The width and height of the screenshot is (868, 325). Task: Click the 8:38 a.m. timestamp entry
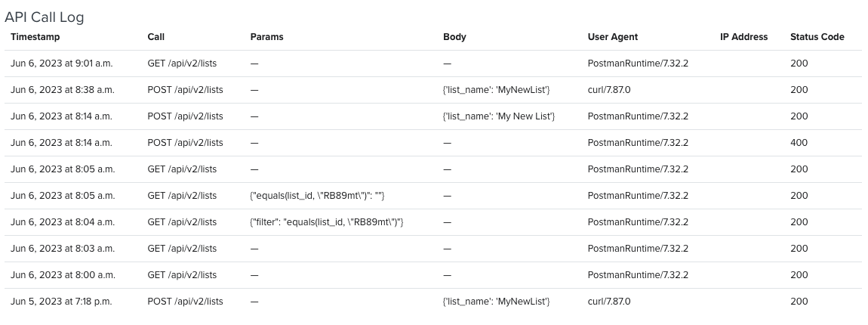[63, 90]
